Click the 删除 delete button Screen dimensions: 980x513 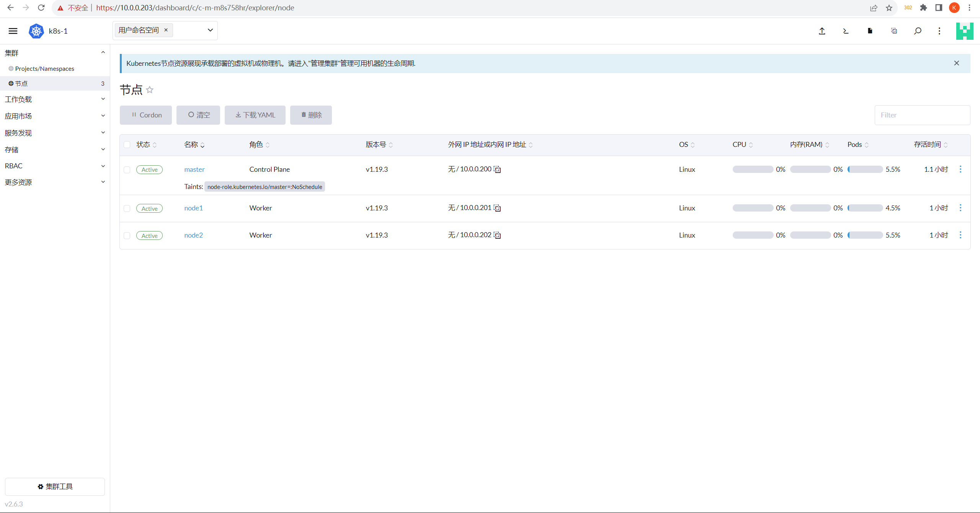tap(311, 115)
